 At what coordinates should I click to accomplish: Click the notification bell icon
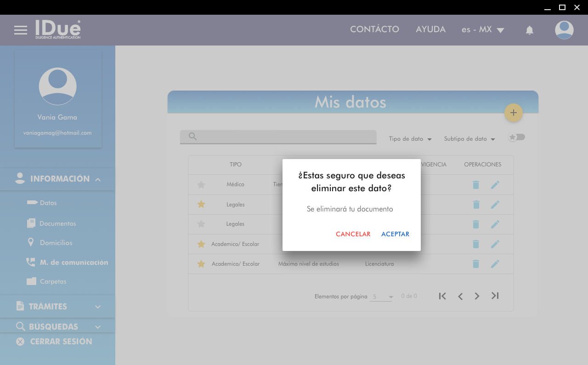529,30
